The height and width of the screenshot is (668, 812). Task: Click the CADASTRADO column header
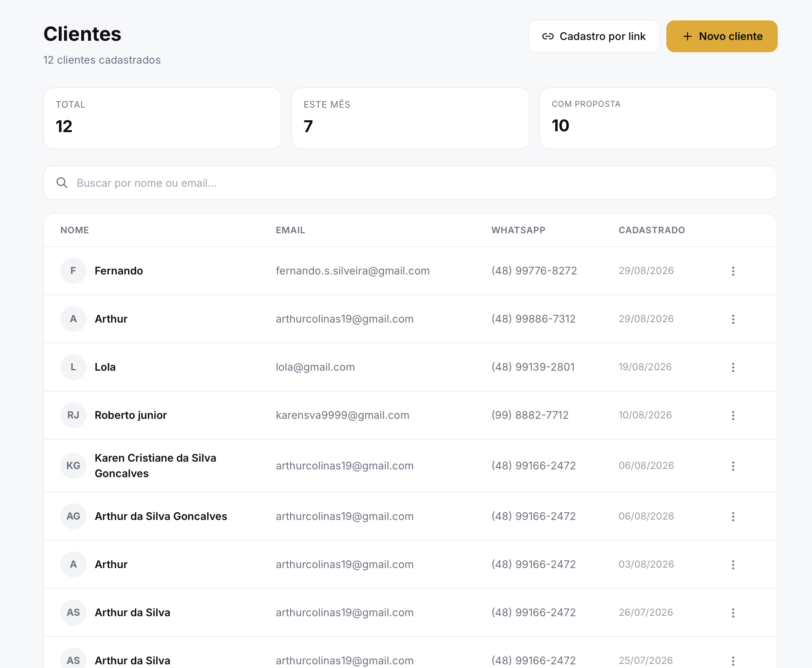652,230
